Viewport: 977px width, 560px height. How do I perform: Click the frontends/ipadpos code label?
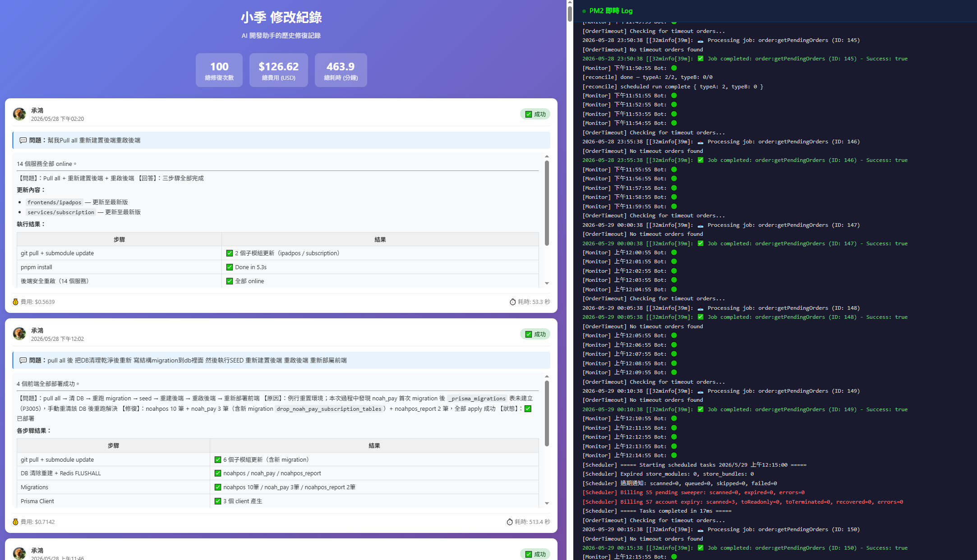pos(54,202)
